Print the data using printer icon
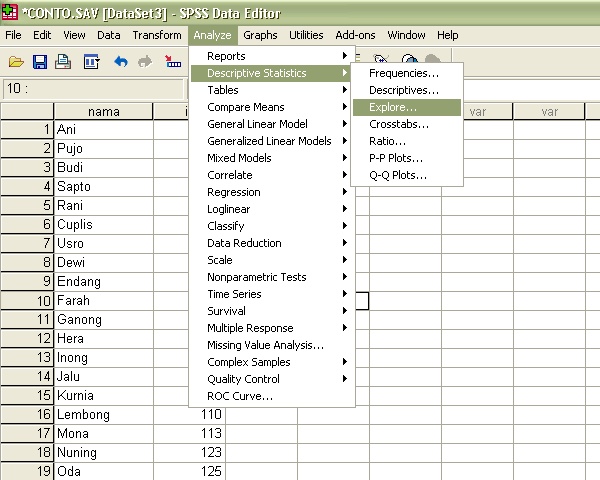Viewport: 600px width, 480px height. tap(63, 61)
